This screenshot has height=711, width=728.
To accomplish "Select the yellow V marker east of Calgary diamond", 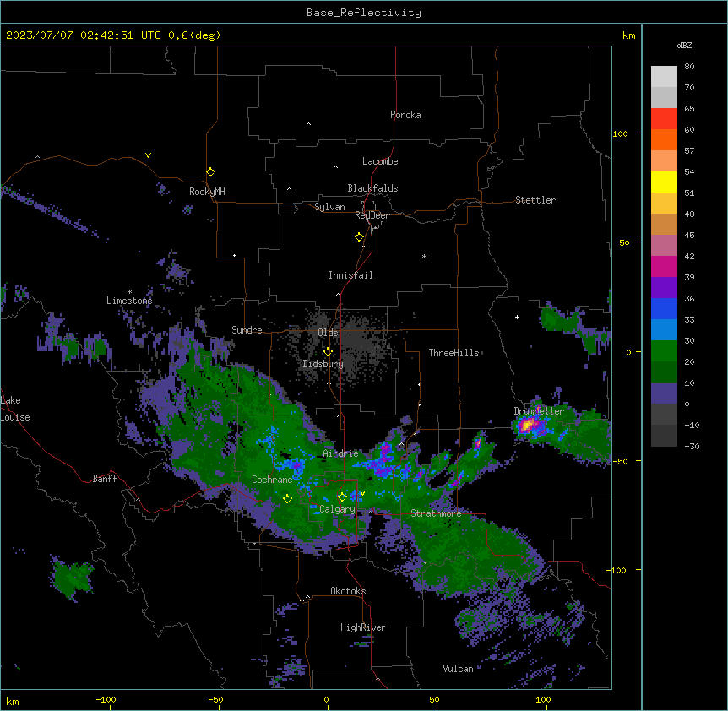I will point(362,493).
